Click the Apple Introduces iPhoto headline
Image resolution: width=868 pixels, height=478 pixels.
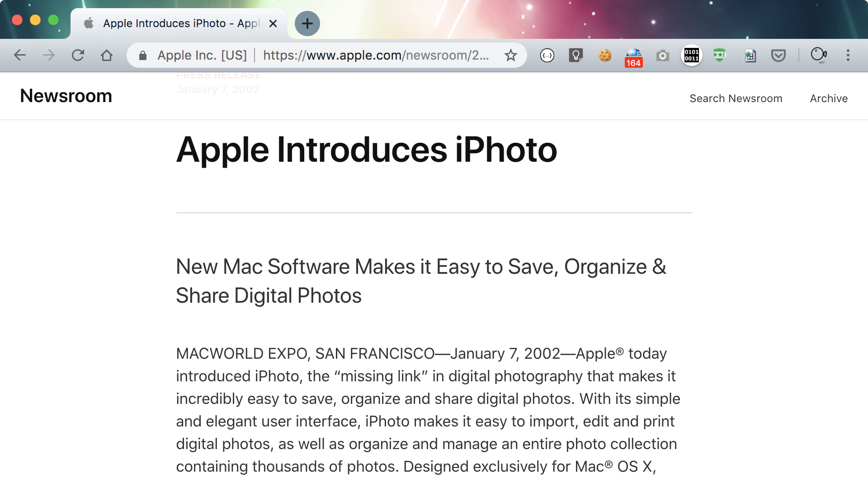(366, 150)
